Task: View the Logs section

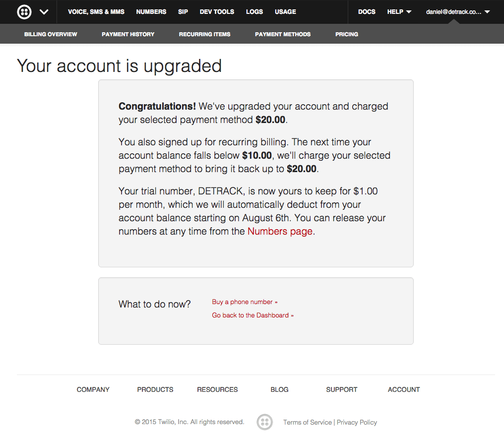Action: coord(254,12)
